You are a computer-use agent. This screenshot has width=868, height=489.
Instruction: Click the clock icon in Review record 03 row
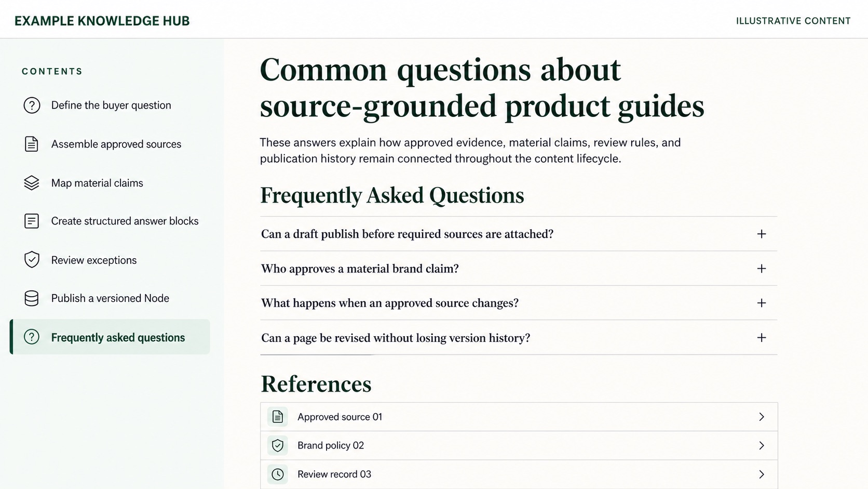tap(278, 474)
